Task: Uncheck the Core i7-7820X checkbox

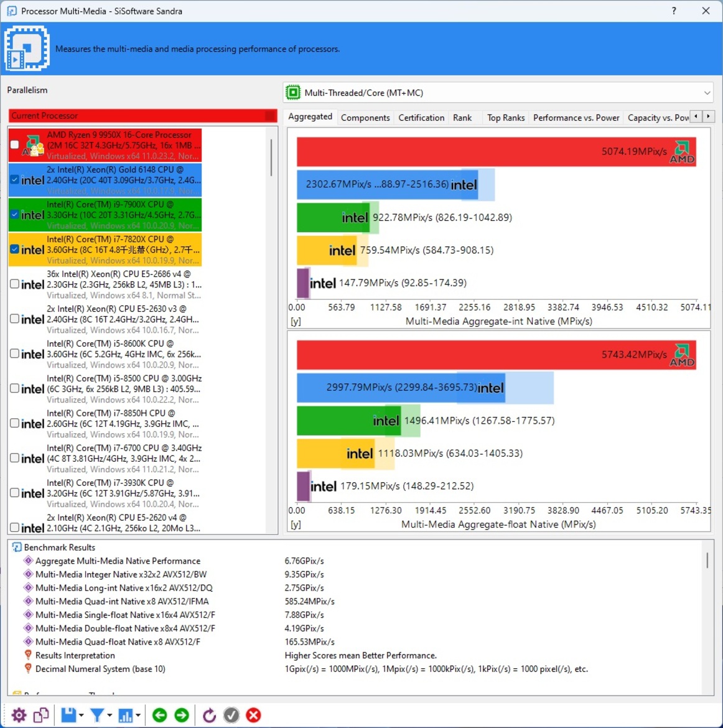Action: (14, 250)
